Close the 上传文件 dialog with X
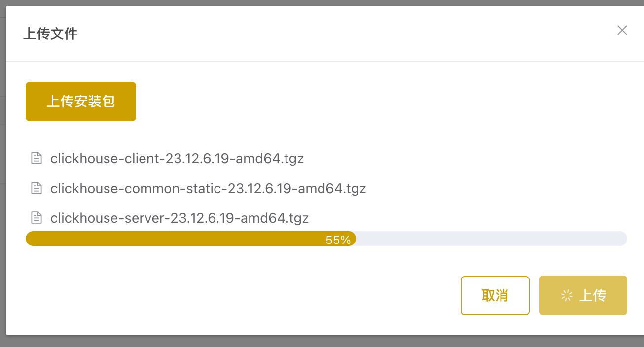This screenshot has width=644, height=347. (x=622, y=31)
